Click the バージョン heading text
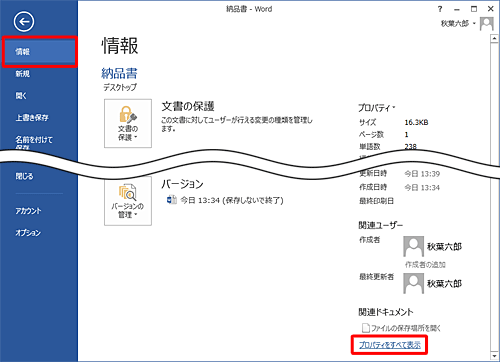The image size is (500, 362). coord(182,184)
